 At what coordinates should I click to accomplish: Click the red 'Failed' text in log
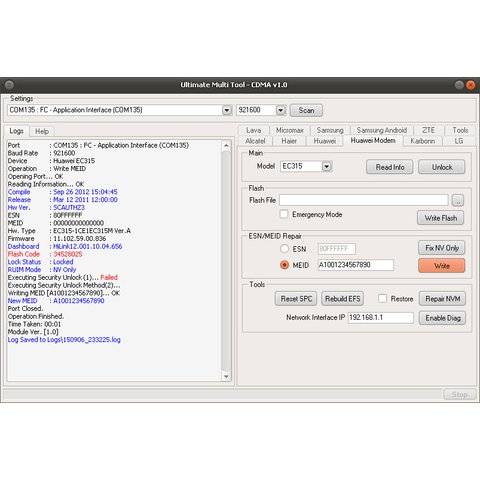pos(109,277)
